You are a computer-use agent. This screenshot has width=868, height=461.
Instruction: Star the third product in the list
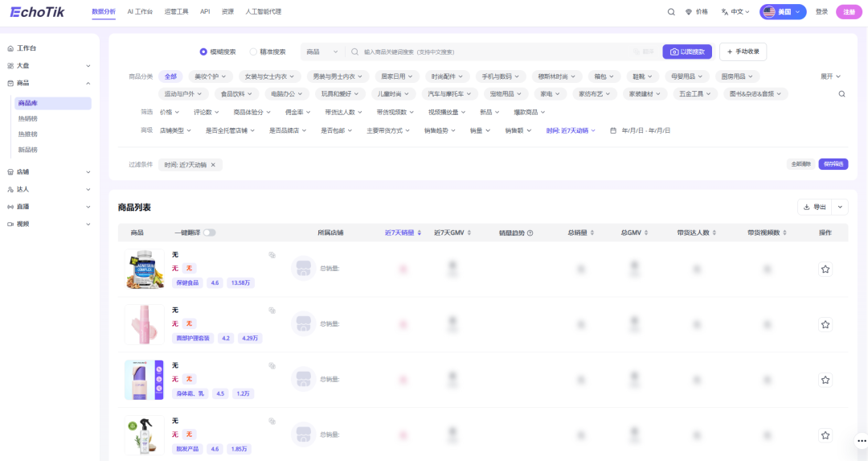click(x=825, y=380)
